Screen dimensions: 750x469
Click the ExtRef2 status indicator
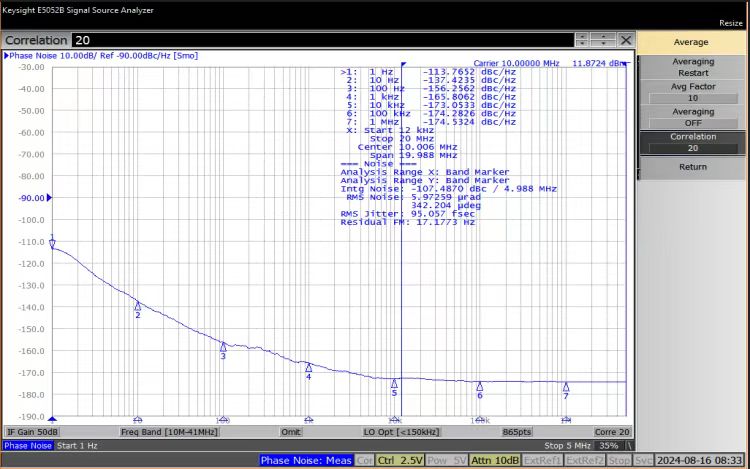coord(585,460)
